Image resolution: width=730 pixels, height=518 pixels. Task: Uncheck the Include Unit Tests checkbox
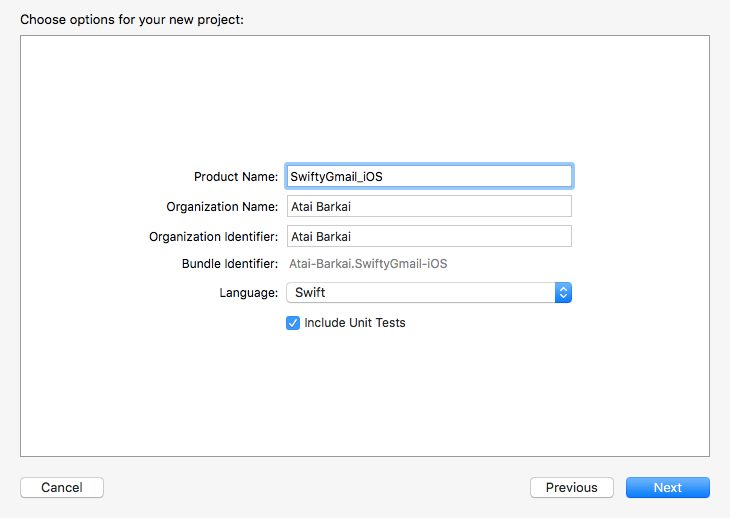tap(293, 323)
